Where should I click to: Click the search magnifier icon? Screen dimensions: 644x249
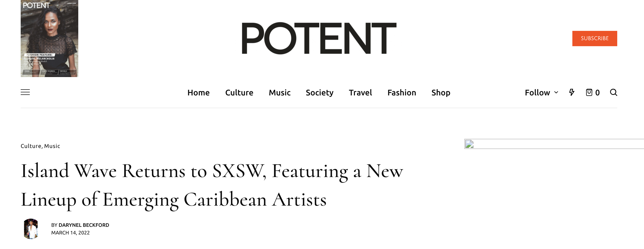613,92
